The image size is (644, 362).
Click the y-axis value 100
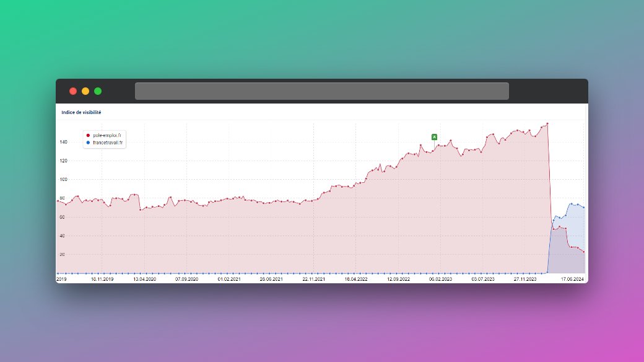click(63, 179)
